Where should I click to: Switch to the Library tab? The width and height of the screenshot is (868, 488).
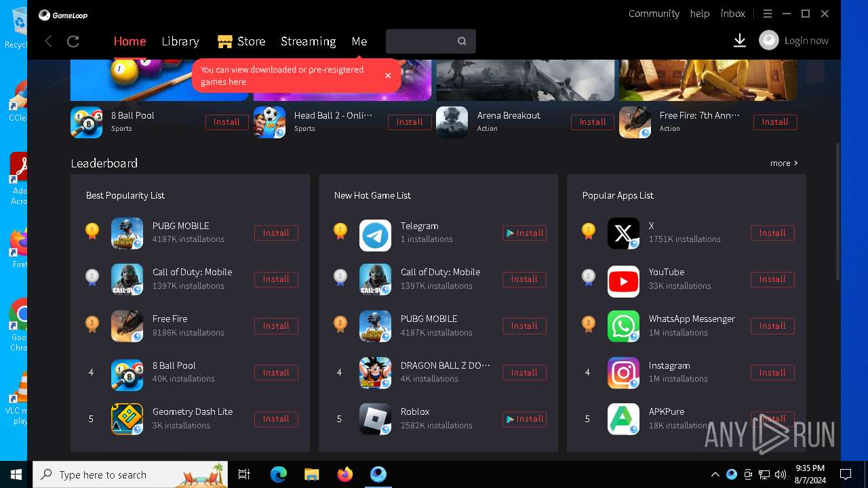pyautogui.click(x=180, y=41)
